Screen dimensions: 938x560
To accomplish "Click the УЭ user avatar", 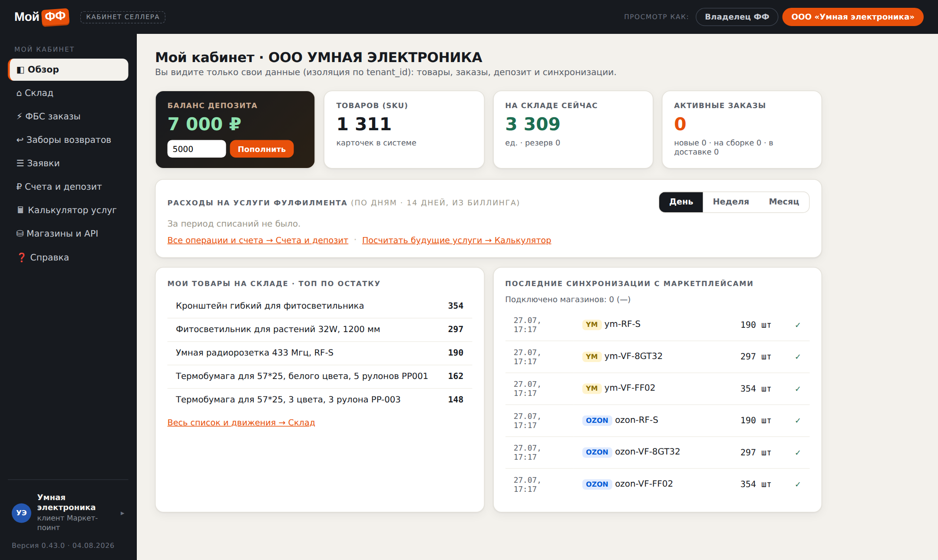I will click(x=21, y=513).
